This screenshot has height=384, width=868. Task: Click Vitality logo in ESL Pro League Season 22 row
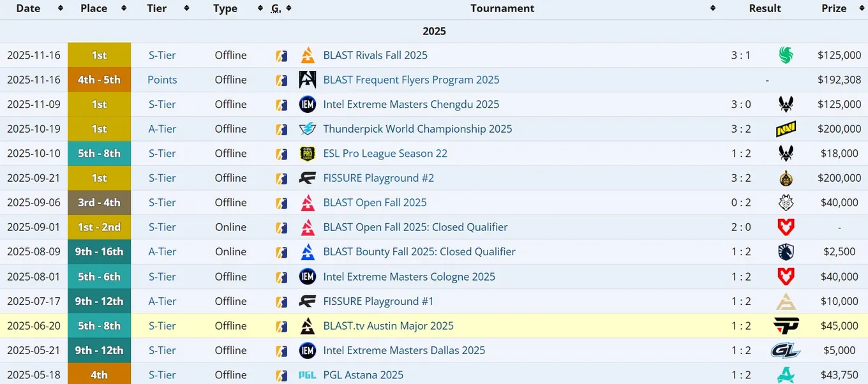tap(786, 153)
